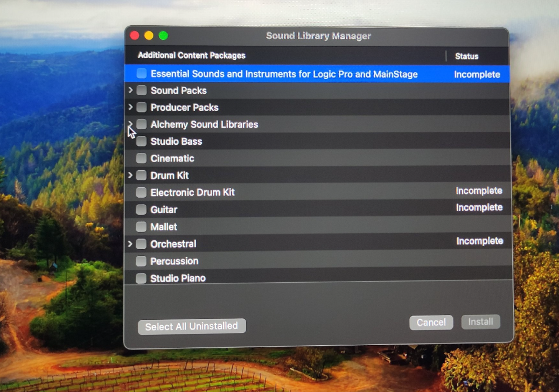Select the Drum Kit row label
559x392 pixels.
[x=170, y=176]
